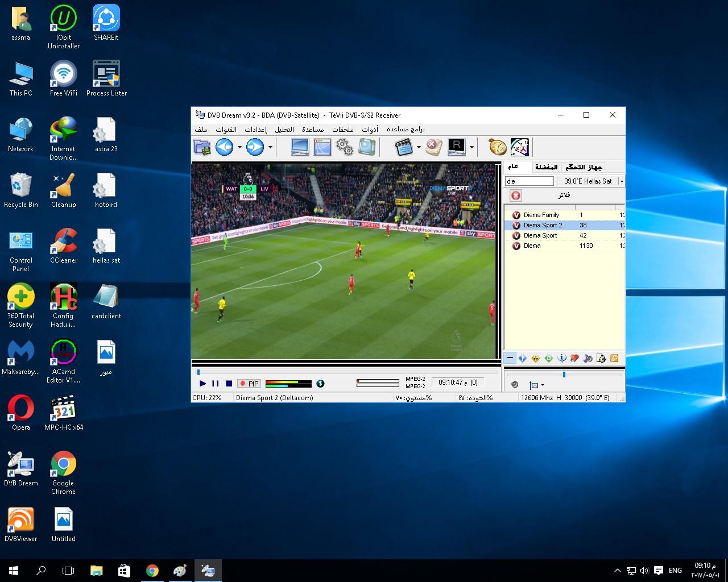Screen dimensions: 728x582
Task: Click the 09:10:47 time display
Action: coord(458,383)
